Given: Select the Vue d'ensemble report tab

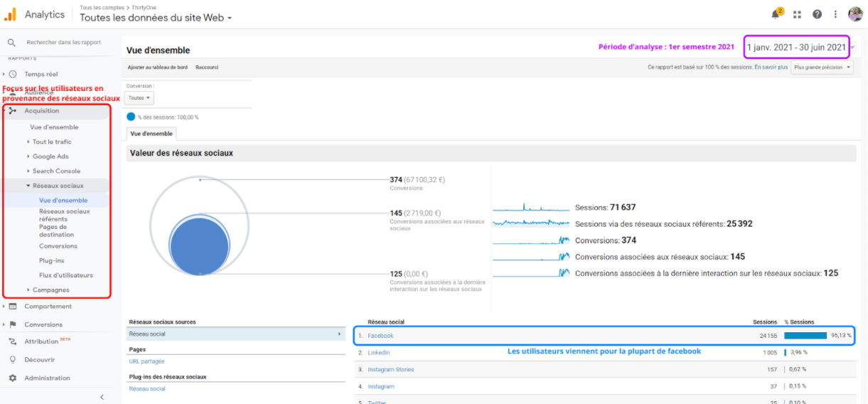Looking at the screenshot, I should 151,133.
